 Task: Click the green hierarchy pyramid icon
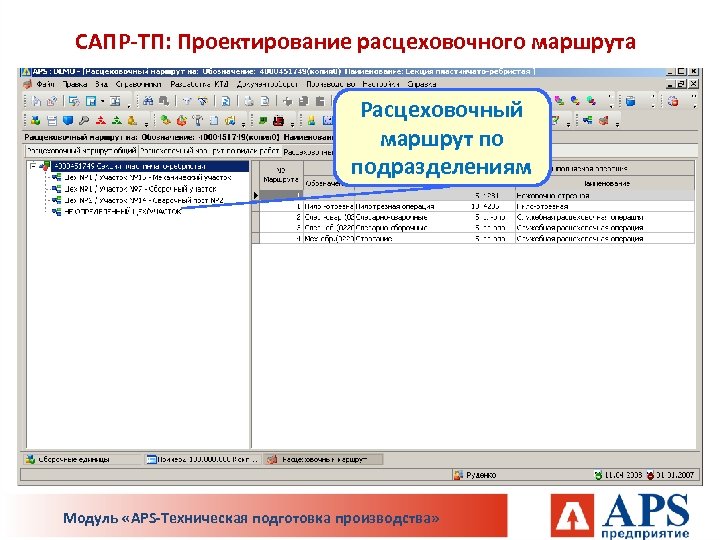pyautogui.click(x=117, y=120)
